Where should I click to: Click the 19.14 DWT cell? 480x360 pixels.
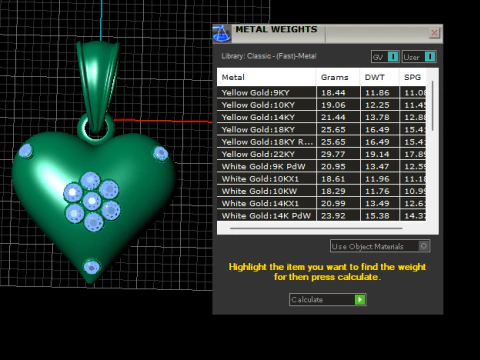(380, 154)
